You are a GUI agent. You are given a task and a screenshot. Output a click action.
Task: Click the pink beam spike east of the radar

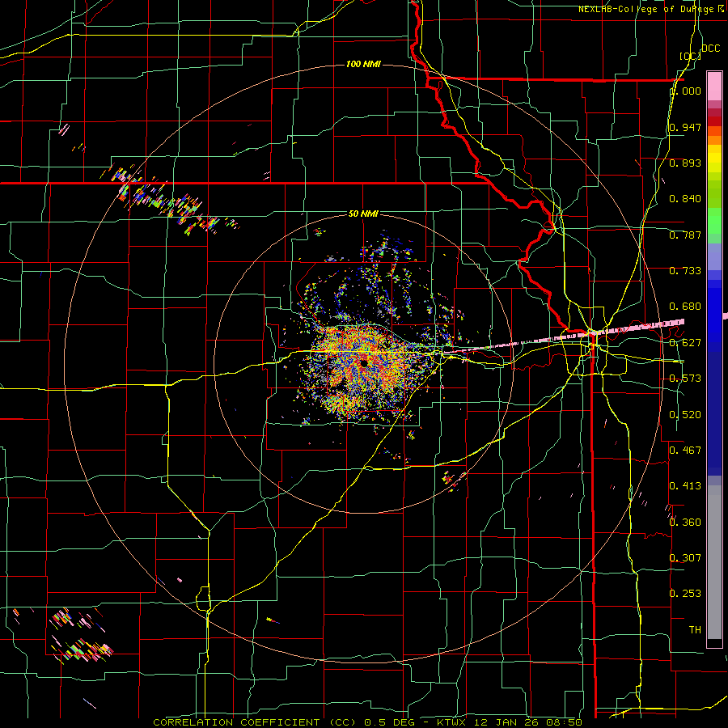pos(563,337)
